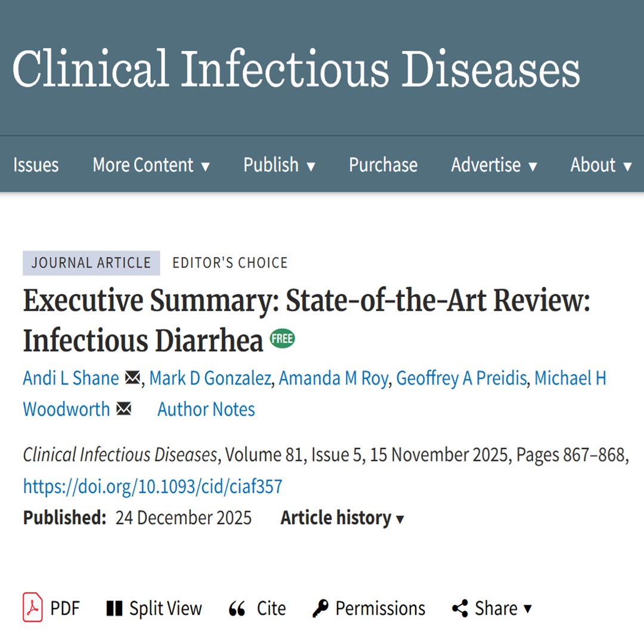Click the Cite quotation marks icon
The height and width of the screenshot is (644, 644).
pyautogui.click(x=237, y=609)
